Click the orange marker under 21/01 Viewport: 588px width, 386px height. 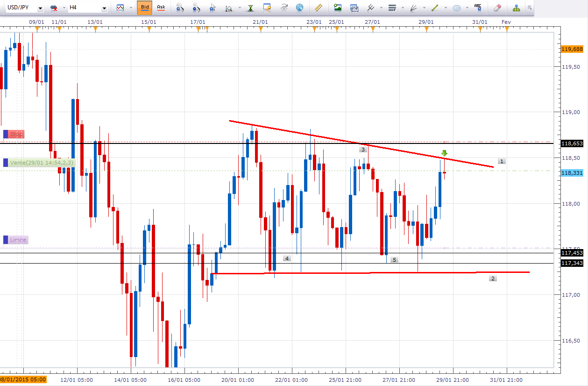(x=260, y=29)
